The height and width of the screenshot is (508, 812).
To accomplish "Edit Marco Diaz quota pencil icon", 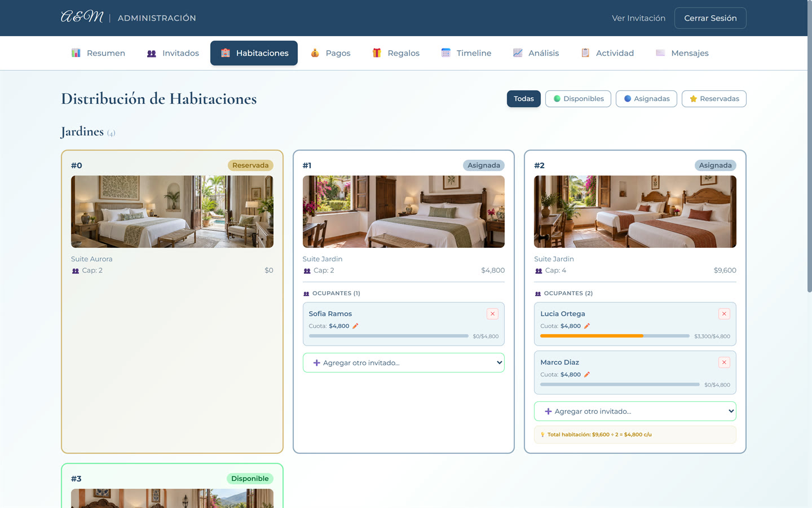I will point(587,375).
